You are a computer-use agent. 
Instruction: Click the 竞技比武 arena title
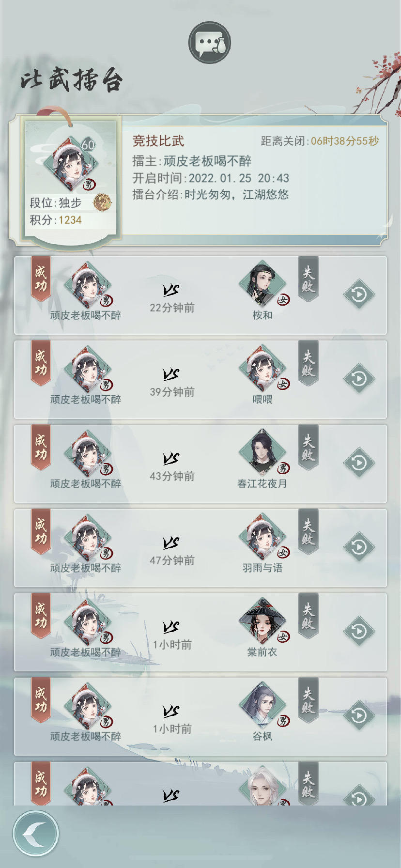click(158, 141)
